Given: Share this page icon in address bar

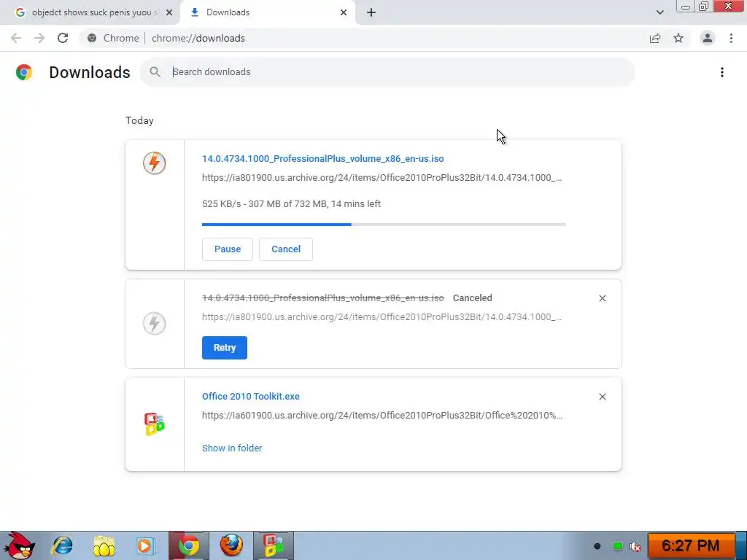Looking at the screenshot, I should [x=655, y=38].
